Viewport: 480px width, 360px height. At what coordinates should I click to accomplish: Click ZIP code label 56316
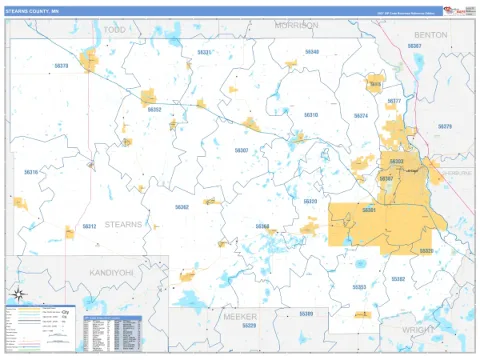(31, 172)
